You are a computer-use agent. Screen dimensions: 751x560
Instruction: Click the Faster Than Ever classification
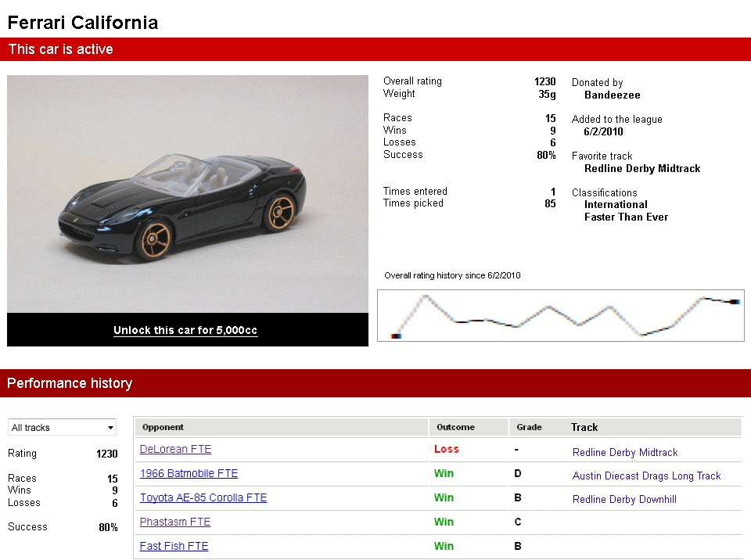coord(626,217)
